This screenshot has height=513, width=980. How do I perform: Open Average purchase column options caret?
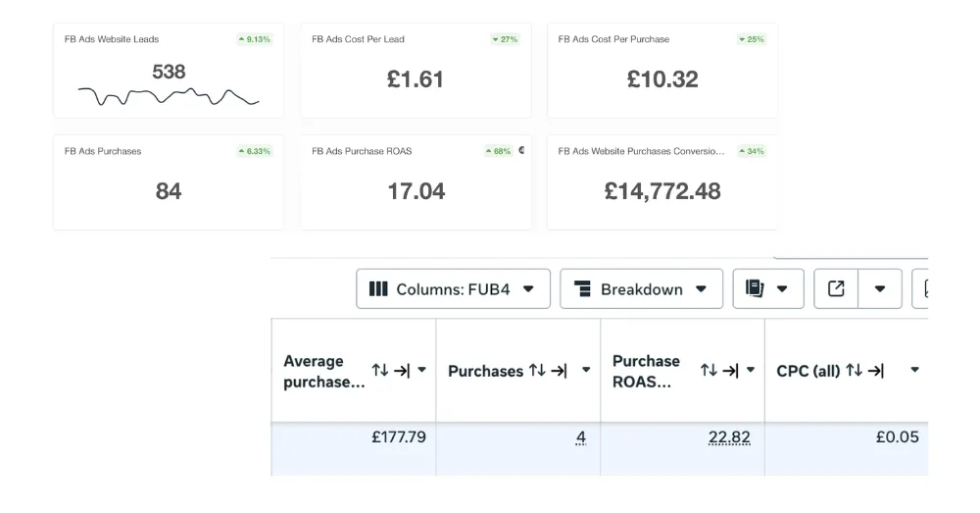tap(422, 370)
